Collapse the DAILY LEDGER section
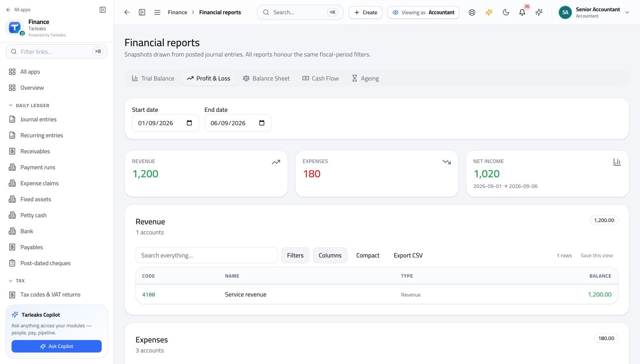Viewport: 640px width, 364px height. 29,105
